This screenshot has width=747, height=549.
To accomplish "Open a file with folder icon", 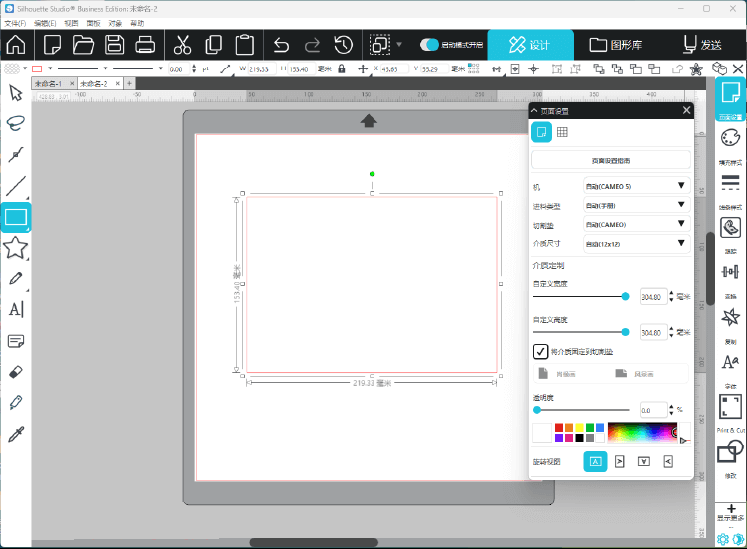I will pyautogui.click(x=83, y=45).
